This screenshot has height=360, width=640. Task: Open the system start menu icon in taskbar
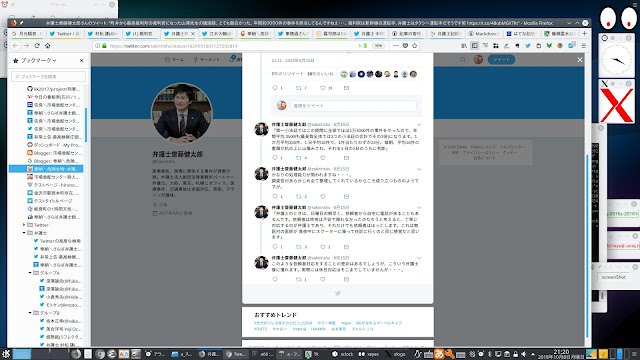click(x=6, y=354)
